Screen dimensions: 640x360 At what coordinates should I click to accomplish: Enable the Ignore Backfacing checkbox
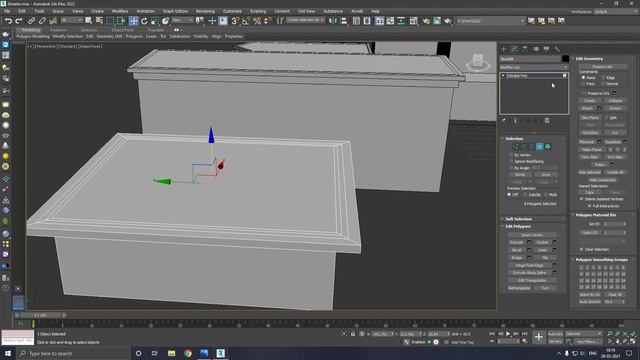511,162
